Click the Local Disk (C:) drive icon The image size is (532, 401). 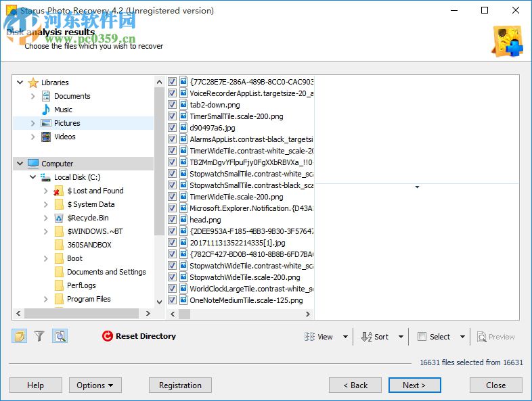(x=45, y=177)
